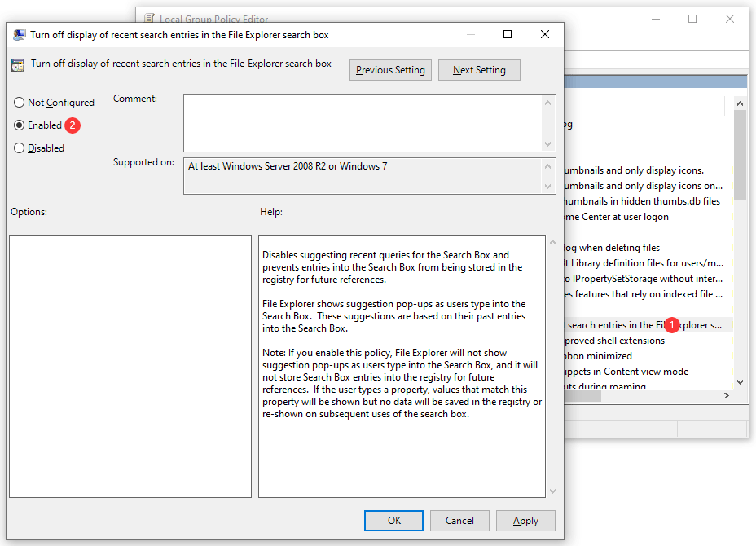Choose the Enabled radio option
Image resolution: width=756 pixels, height=546 pixels.
[20, 125]
